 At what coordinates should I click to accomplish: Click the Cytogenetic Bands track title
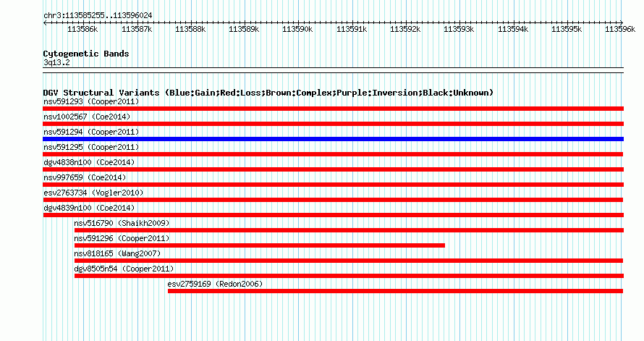tap(86, 54)
